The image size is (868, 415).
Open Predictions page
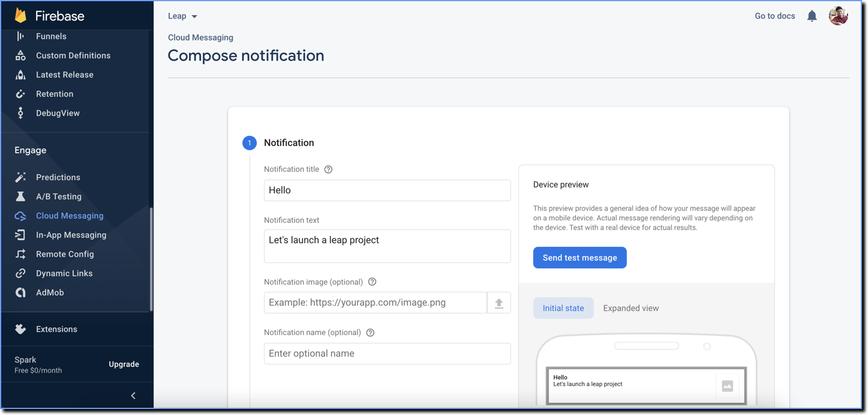58,177
